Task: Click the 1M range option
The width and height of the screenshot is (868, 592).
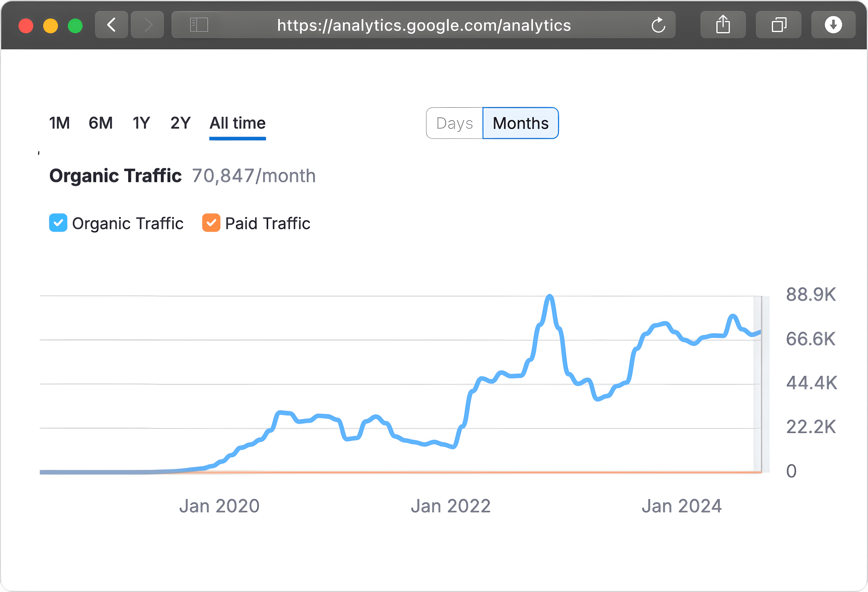Action: [61, 122]
